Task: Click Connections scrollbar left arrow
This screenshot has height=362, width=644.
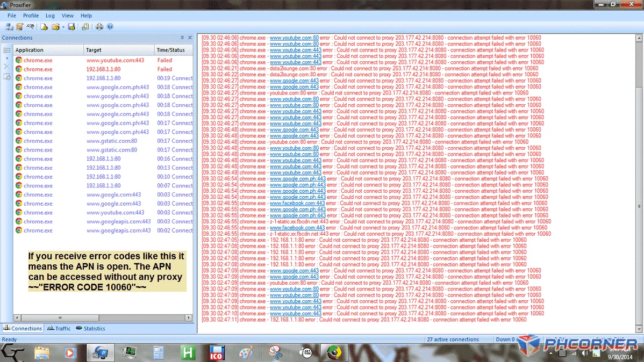Action: pyautogui.click(x=17, y=317)
